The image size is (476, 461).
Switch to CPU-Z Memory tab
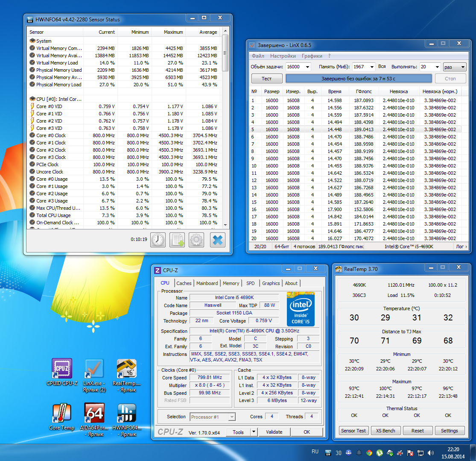pos(231,283)
